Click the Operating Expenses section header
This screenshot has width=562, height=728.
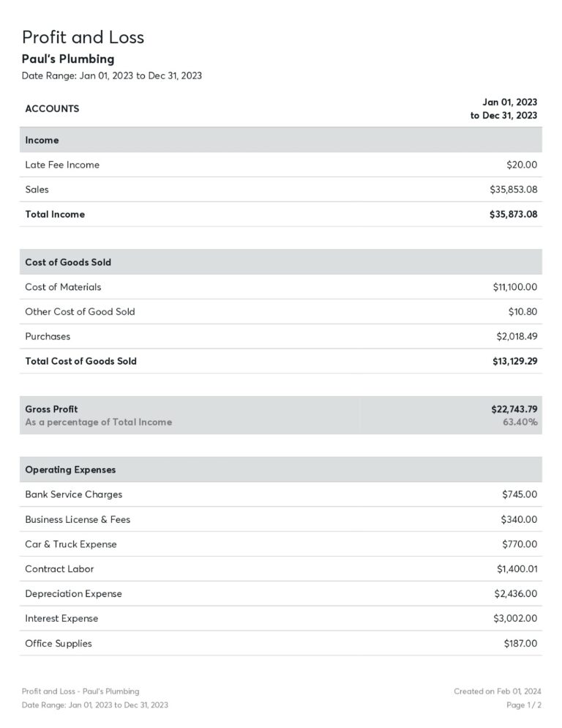click(x=70, y=469)
